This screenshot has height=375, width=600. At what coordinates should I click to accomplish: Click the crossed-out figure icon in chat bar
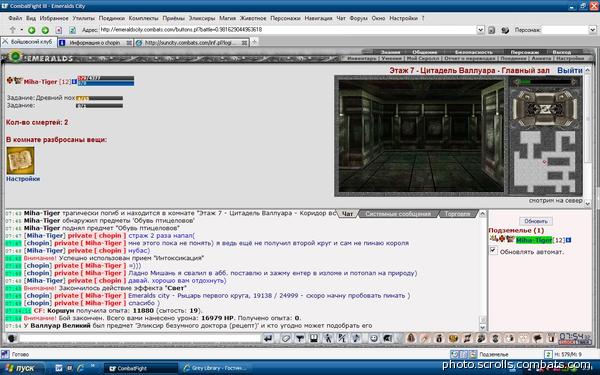[342, 338]
